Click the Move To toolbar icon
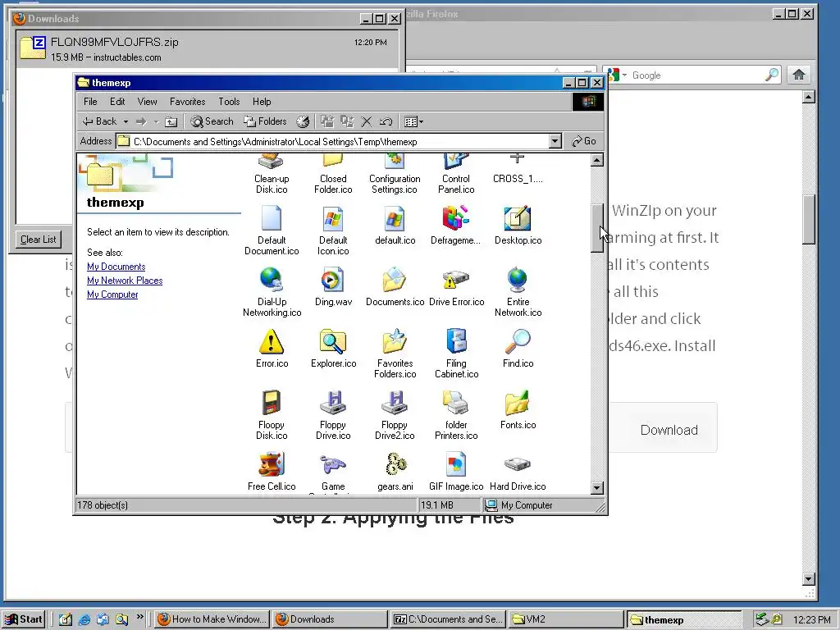 pos(326,121)
